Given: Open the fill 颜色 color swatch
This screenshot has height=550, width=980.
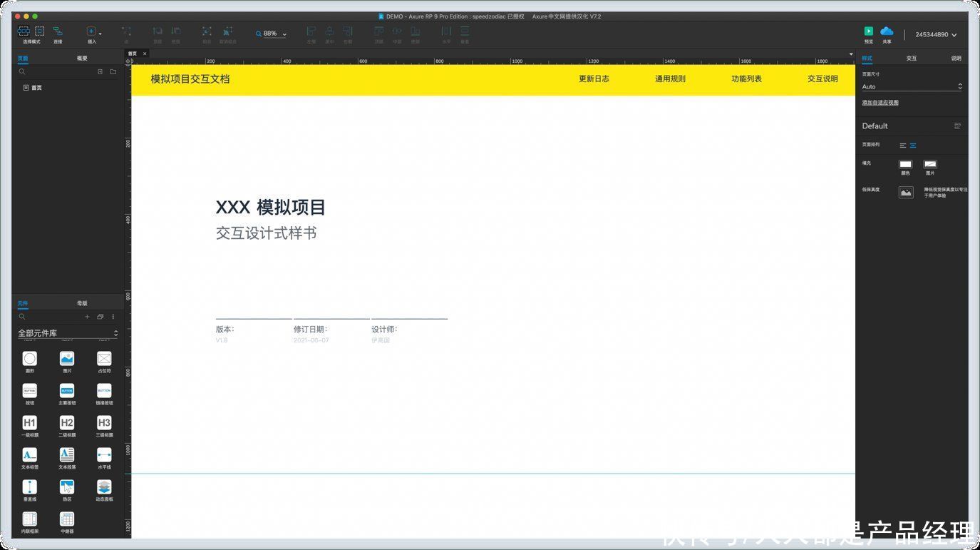Looking at the screenshot, I should (x=905, y=164).
